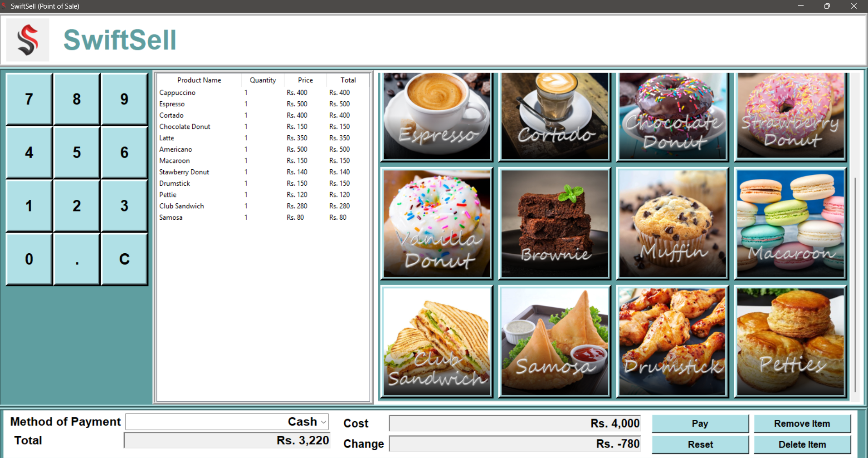
Task: Select the Chocolate Donut order row
Action: tap(263, 127)
